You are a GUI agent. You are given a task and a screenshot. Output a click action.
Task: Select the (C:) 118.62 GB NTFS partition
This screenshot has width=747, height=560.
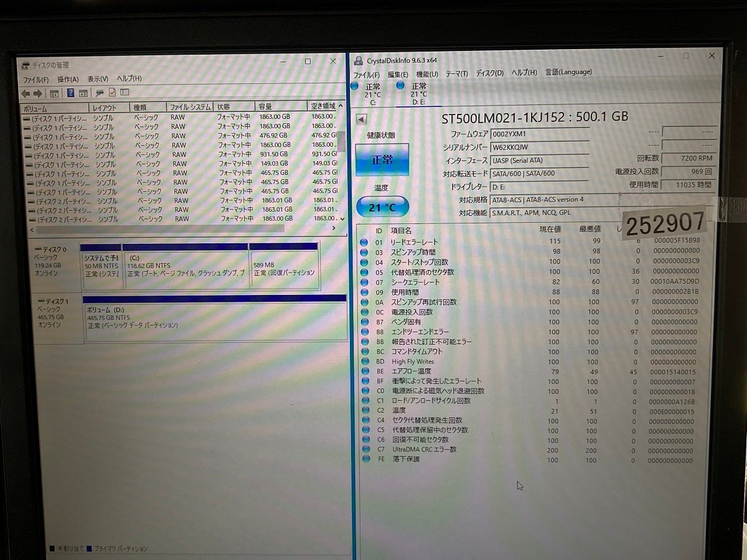click(186, 265)
